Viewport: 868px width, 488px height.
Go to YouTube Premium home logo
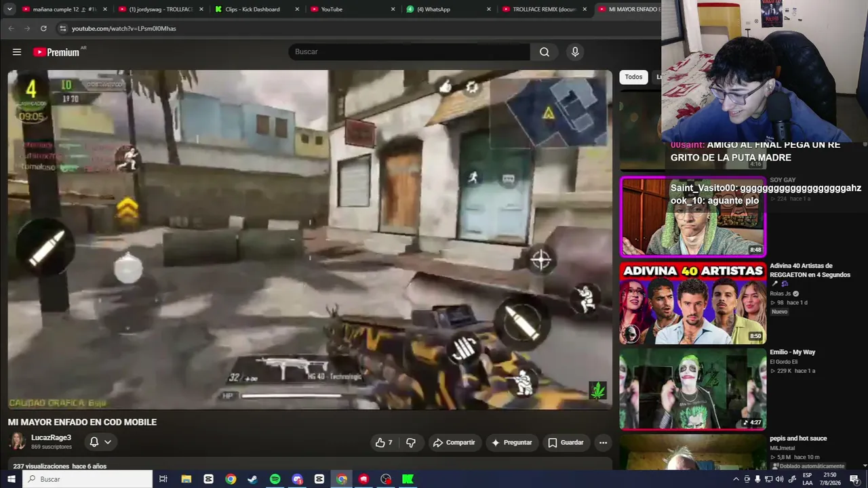[57, 52]
